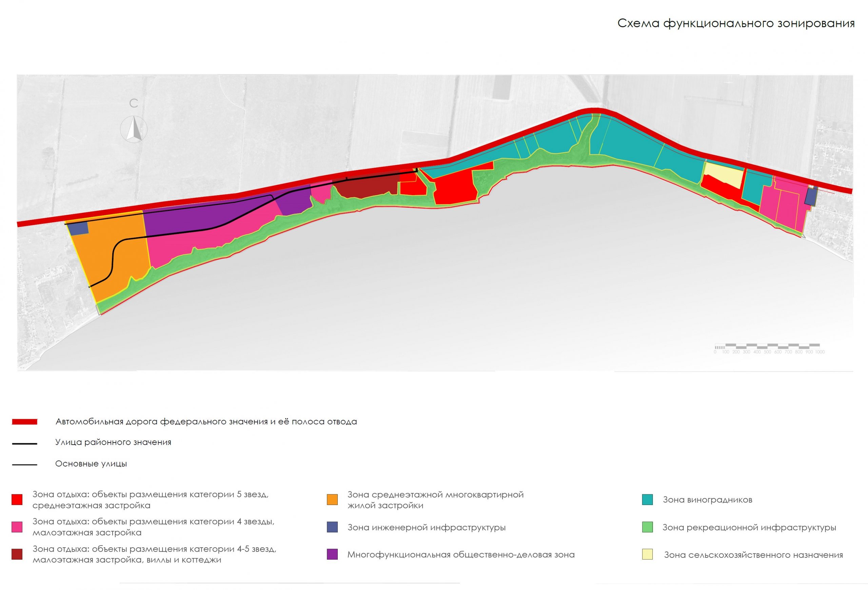Click the blue engineering infrastructure legend swatch
This screenshot has width=868, height=590.
tap(332, 527)
